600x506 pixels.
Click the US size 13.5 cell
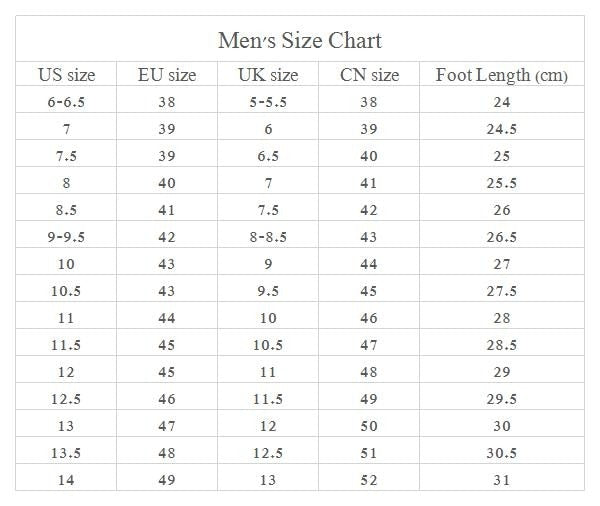(x=67, y=453)
